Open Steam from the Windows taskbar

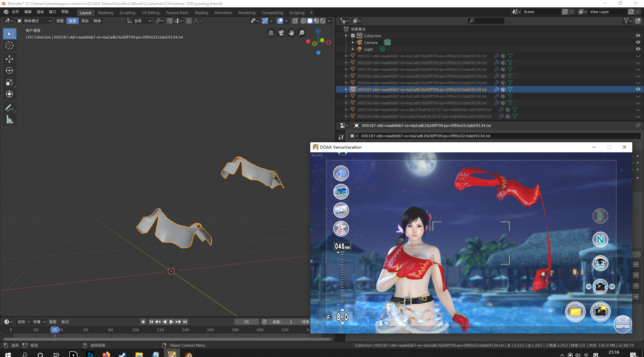click(122, 354)
